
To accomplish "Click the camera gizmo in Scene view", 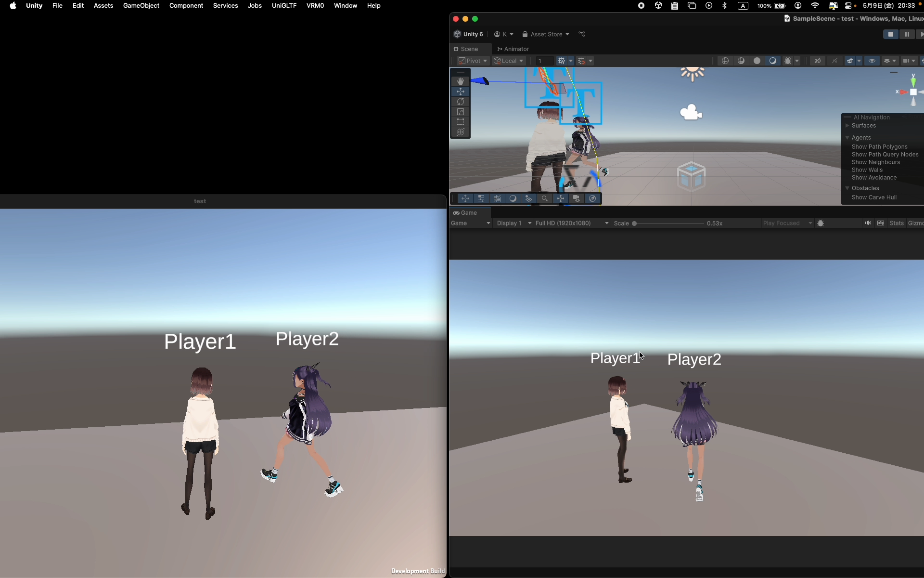I will [691, 112].
